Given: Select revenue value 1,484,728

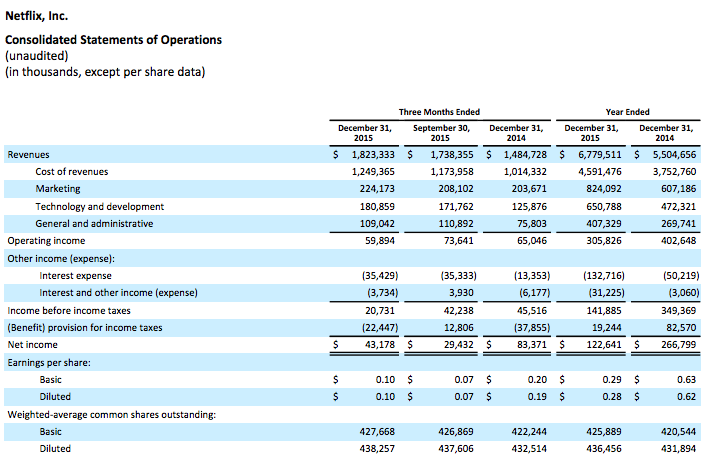Looking at the screenshot, I should point(525,155).
